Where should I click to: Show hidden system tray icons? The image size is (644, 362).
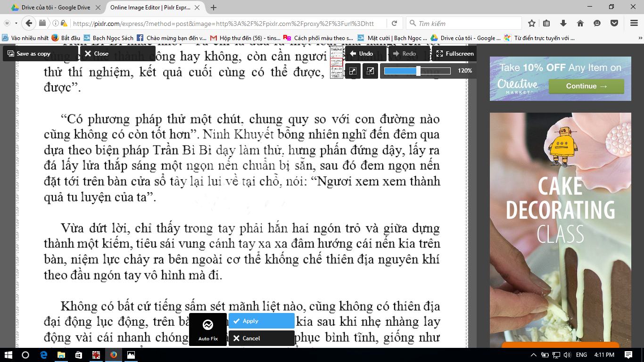point(533,355)
